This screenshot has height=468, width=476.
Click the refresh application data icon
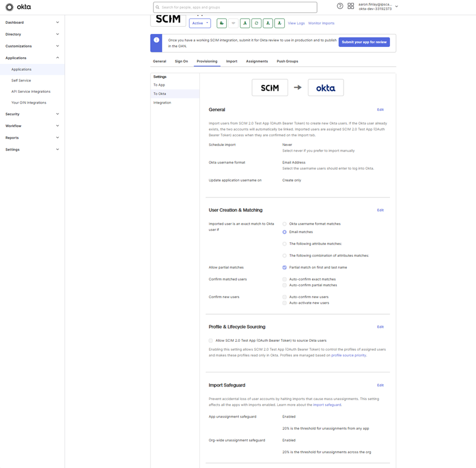point(256,23)
